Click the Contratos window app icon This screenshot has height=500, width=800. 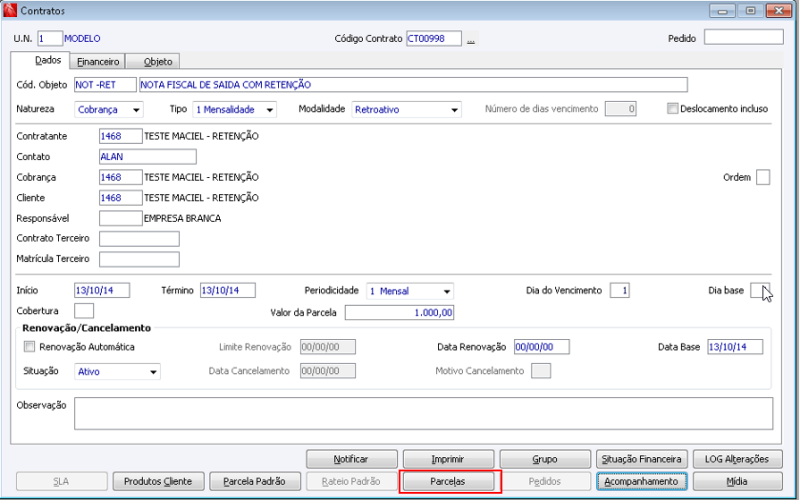10,10
